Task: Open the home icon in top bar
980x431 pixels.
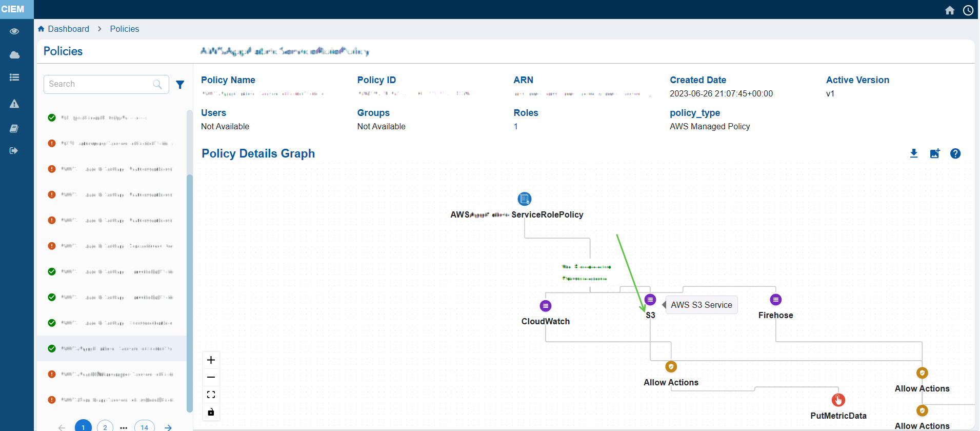Action: click(949, 10)
